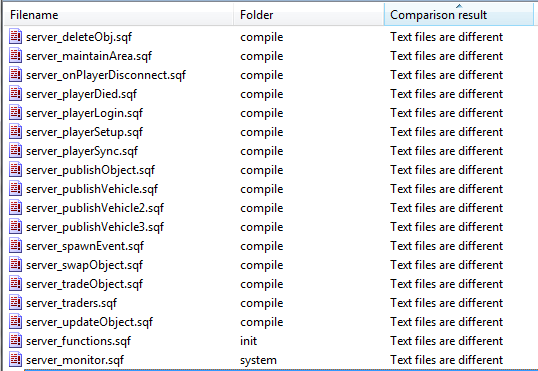This screenshot has width=538, height=371.
Task: Click the server_spawnEvent.sqf file icon
Action: [15, 246]
